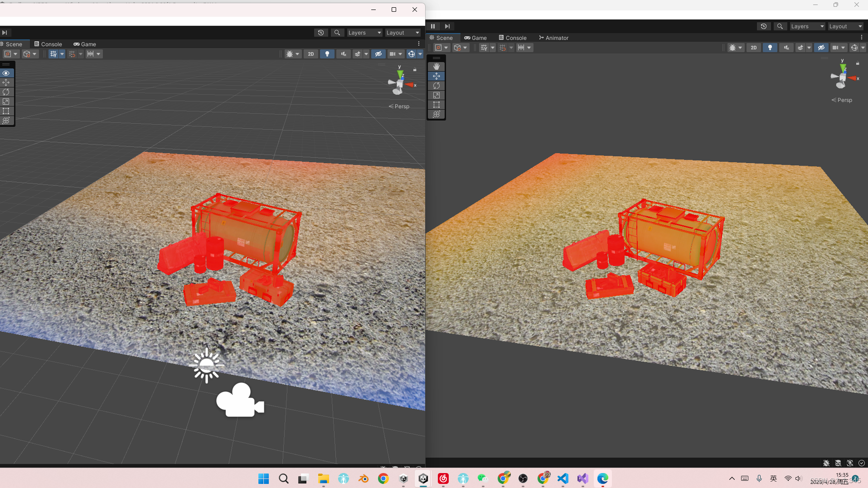Click the undo history icon in the toolbar

point(764,26)
